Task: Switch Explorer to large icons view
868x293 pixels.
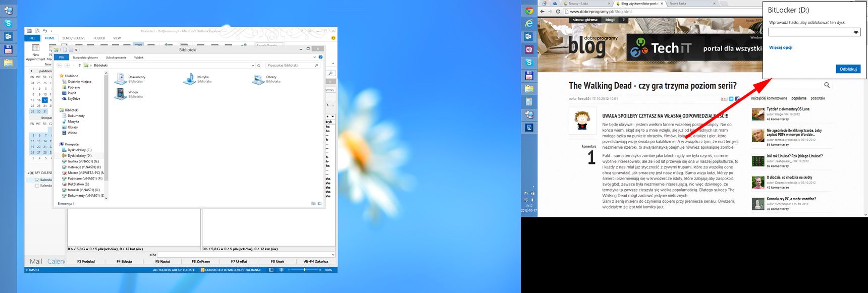Action: (x=319, y=204)
